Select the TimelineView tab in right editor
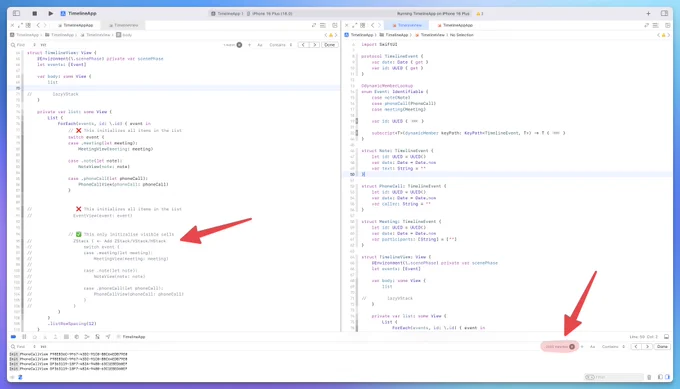The image size is (680, 389). click(x=407, y=26)
